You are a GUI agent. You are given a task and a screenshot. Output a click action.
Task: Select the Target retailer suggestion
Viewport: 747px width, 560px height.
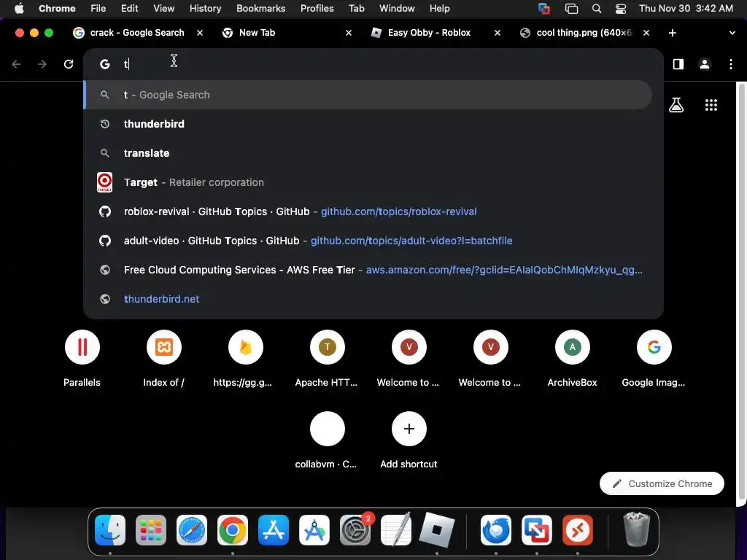[368, 182]
